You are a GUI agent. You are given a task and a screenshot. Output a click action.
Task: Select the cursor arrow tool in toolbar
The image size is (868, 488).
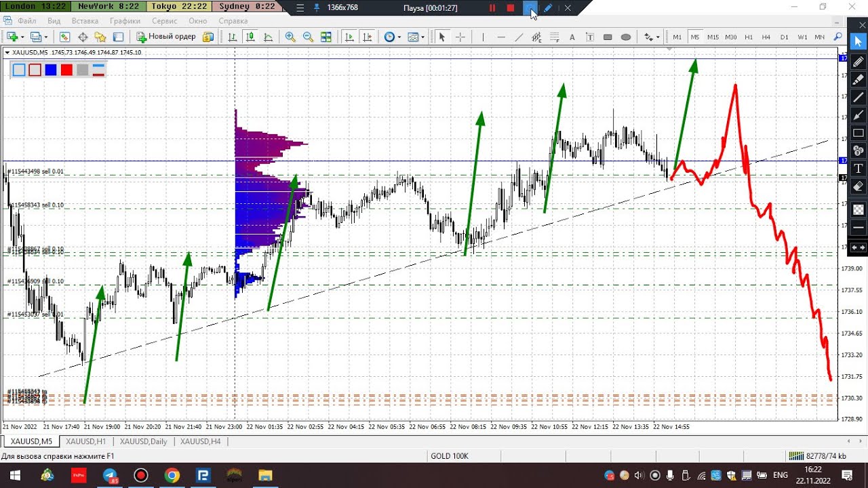[x=442, y=37]
